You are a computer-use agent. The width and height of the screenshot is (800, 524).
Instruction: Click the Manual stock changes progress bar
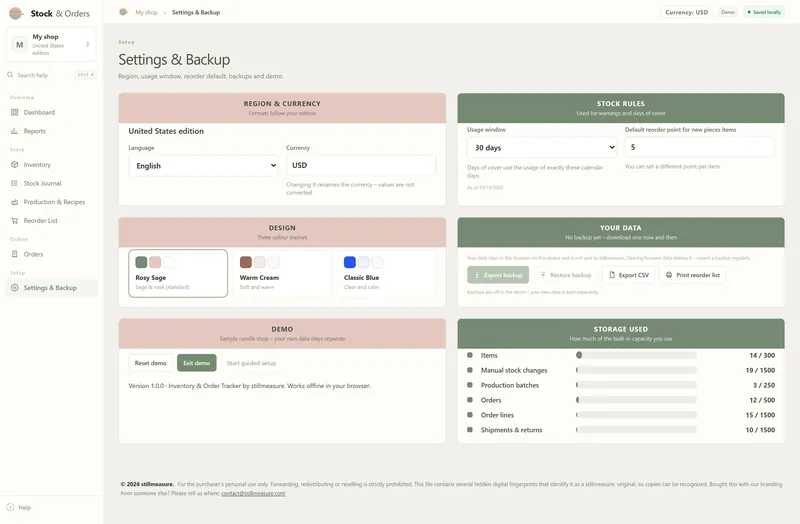pos(636,370)
